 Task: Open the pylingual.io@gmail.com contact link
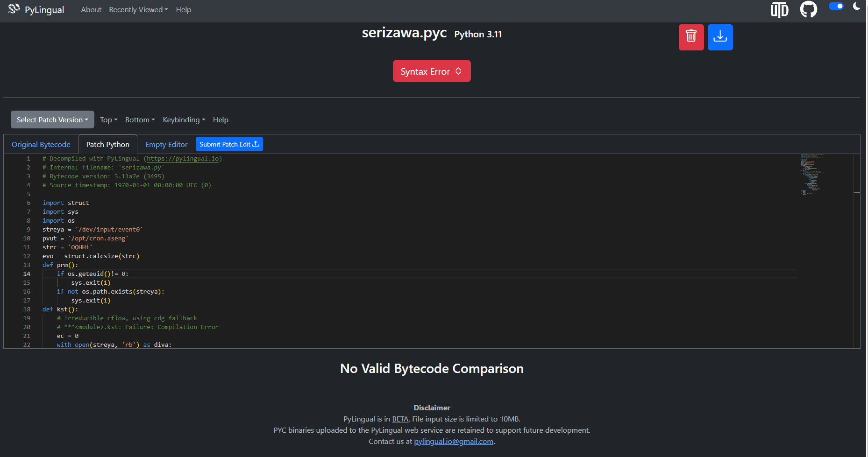click(x=453, y=442)
